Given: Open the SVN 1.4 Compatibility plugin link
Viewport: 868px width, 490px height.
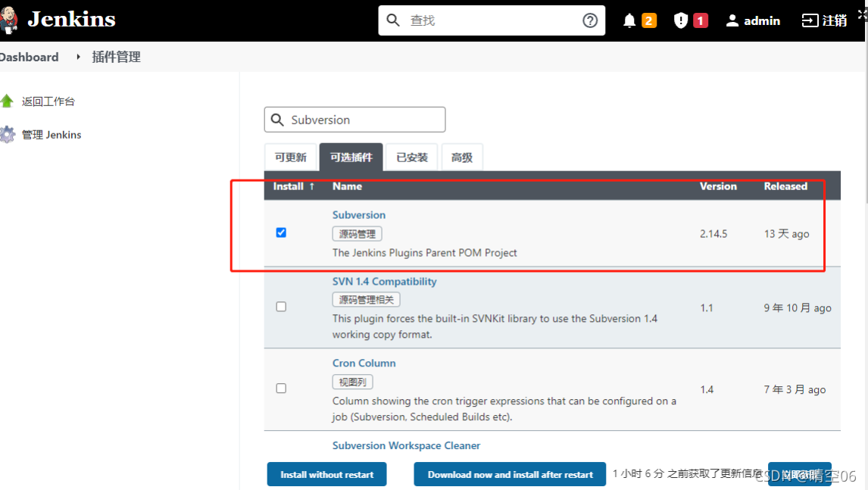Looking at the screenshot, I should (x=384, y=281).
